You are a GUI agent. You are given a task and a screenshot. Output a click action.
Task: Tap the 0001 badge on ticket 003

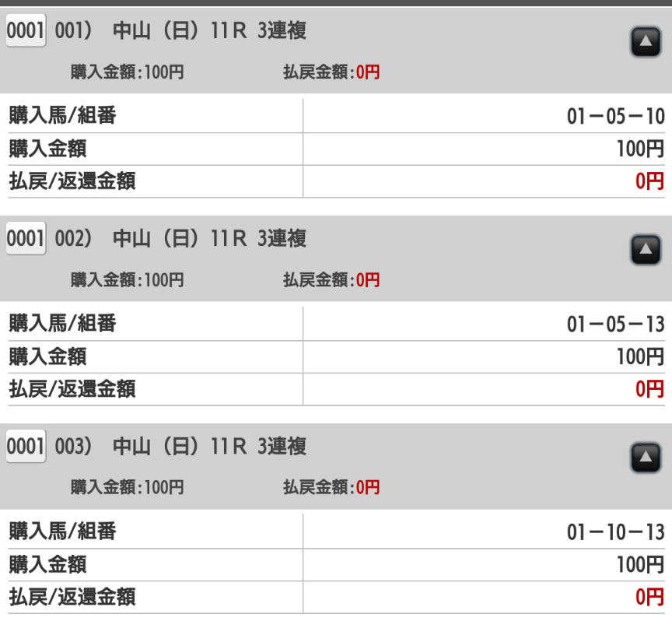(x=26, y=447)
